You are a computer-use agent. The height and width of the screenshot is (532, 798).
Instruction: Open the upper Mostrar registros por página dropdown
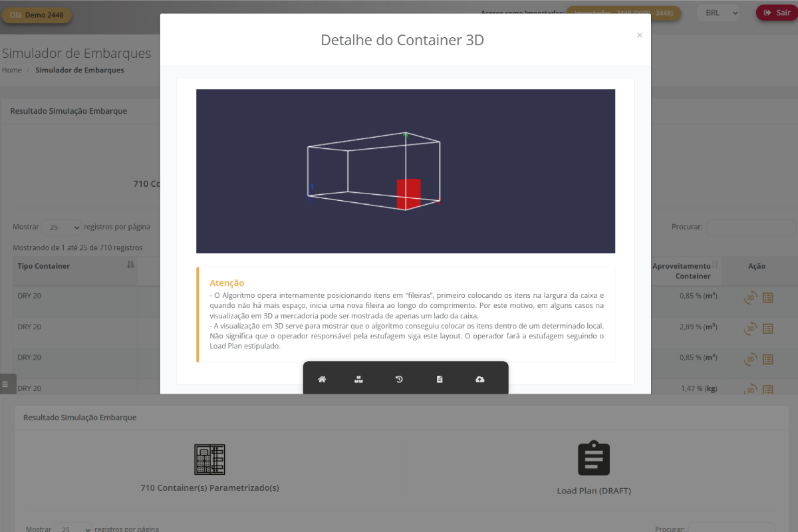(61, 227)
